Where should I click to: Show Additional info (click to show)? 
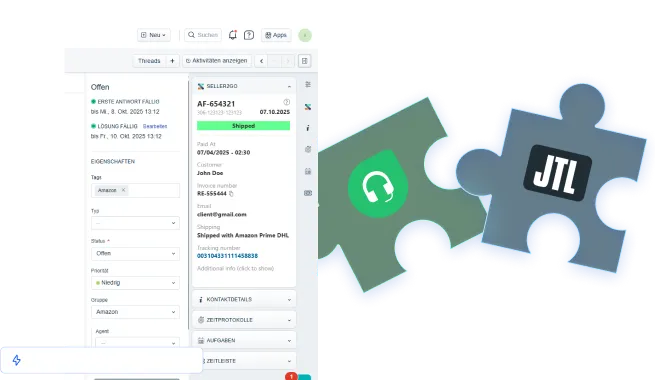tap(235, 268)
